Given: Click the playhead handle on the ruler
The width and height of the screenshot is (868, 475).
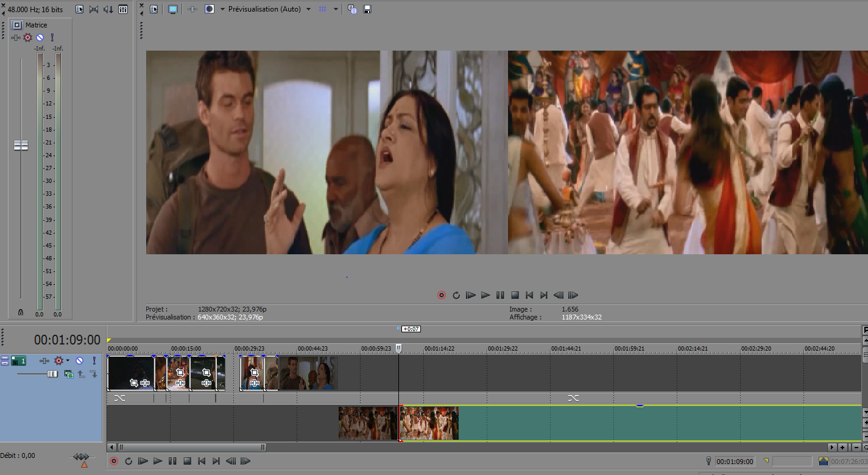Looking at the screenshot, I should click(x=399, y=349).
